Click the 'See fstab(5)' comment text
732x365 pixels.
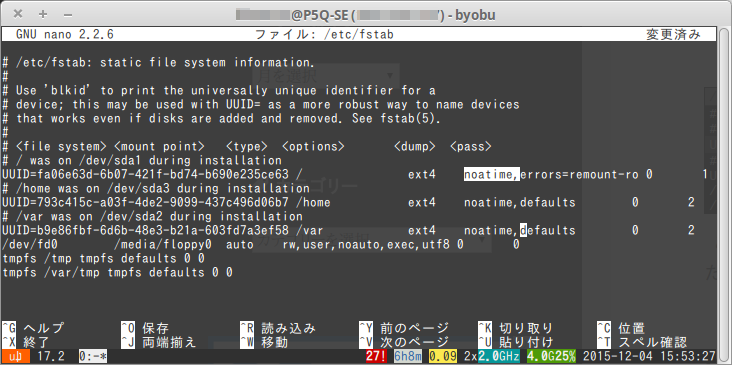397,119
